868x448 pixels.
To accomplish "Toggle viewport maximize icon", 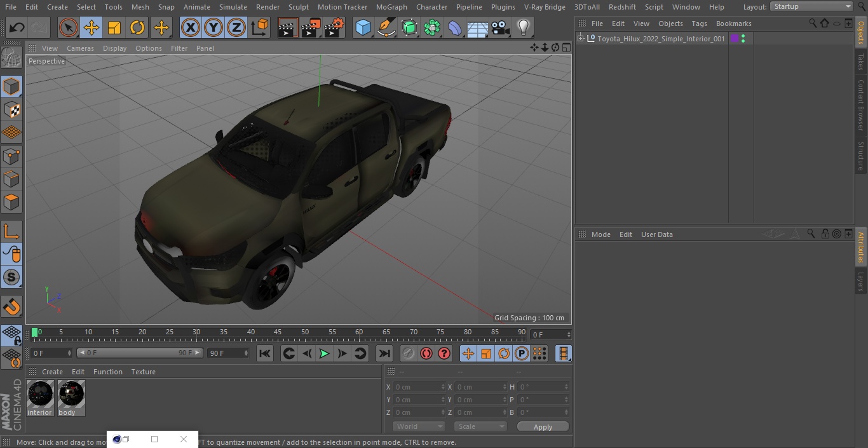I will coord(566,48).
